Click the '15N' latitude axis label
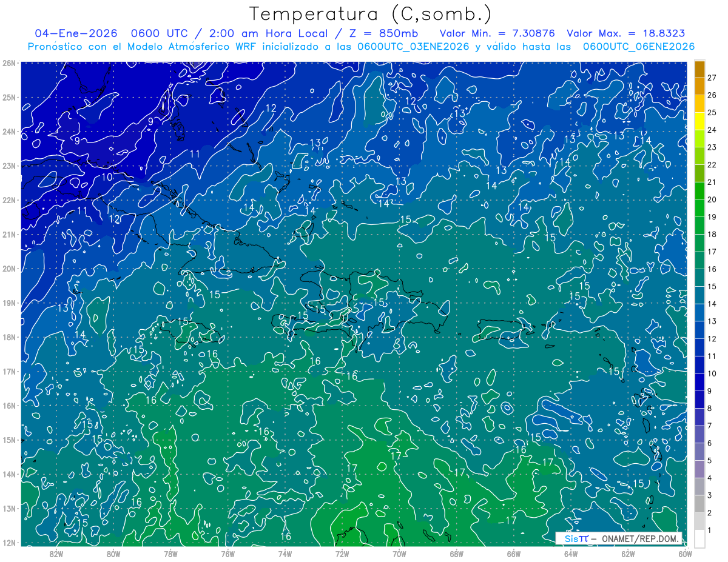Viewport: 728px width, 562px height. (8, 440)
